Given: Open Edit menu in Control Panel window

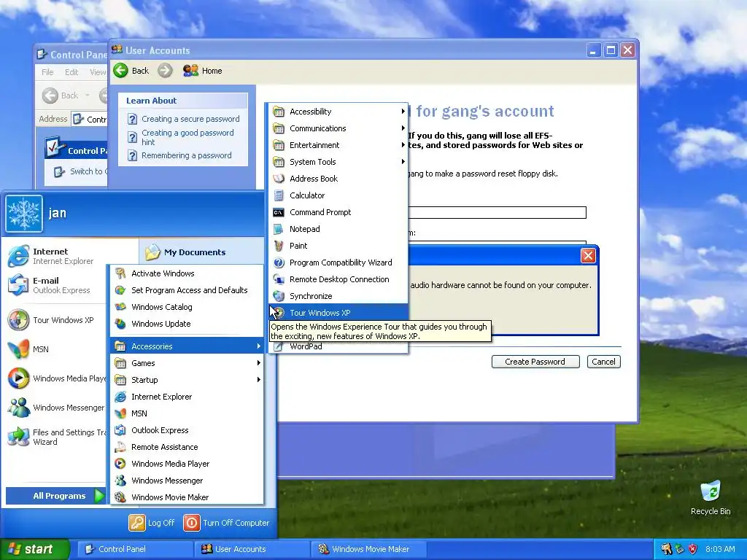Looking at the screenshot, I should pyautogui.click(x=71, y=72).
